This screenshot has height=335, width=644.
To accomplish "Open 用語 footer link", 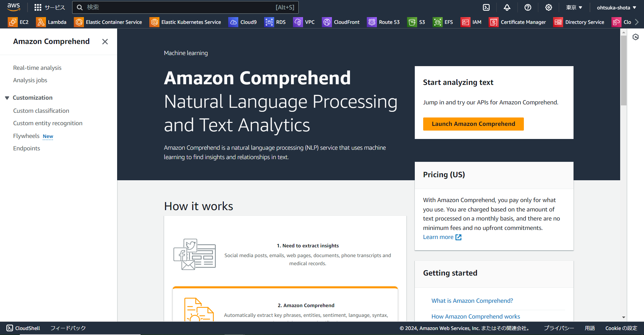I will (590, 328).
